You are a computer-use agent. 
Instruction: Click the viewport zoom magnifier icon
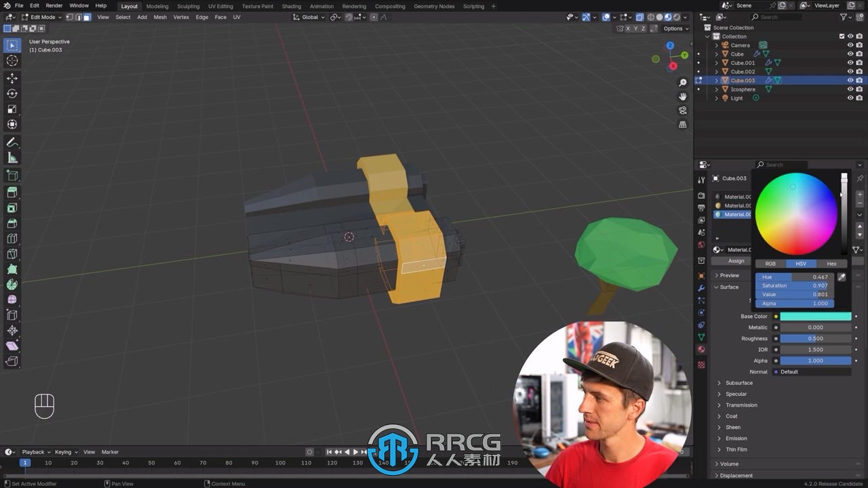coord(683,83)
